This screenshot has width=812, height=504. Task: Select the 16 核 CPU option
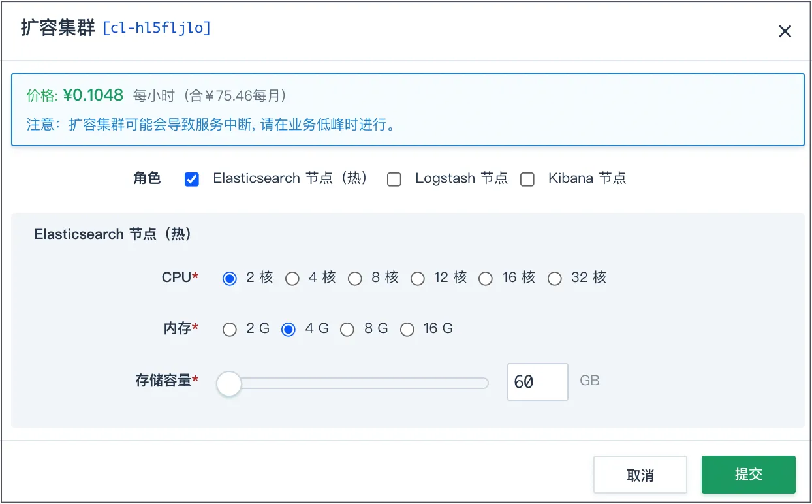486,279
